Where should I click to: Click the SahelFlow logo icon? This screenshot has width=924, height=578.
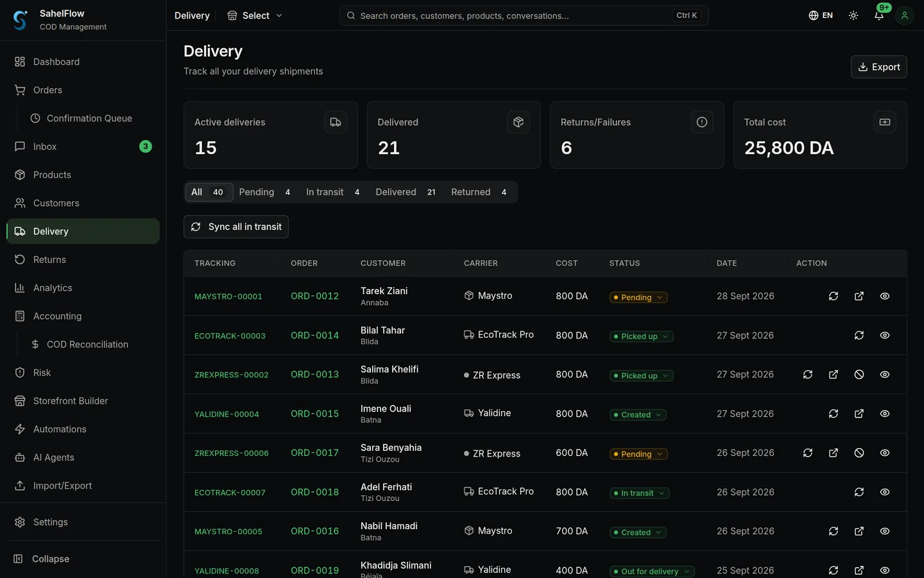click(20, 20)
